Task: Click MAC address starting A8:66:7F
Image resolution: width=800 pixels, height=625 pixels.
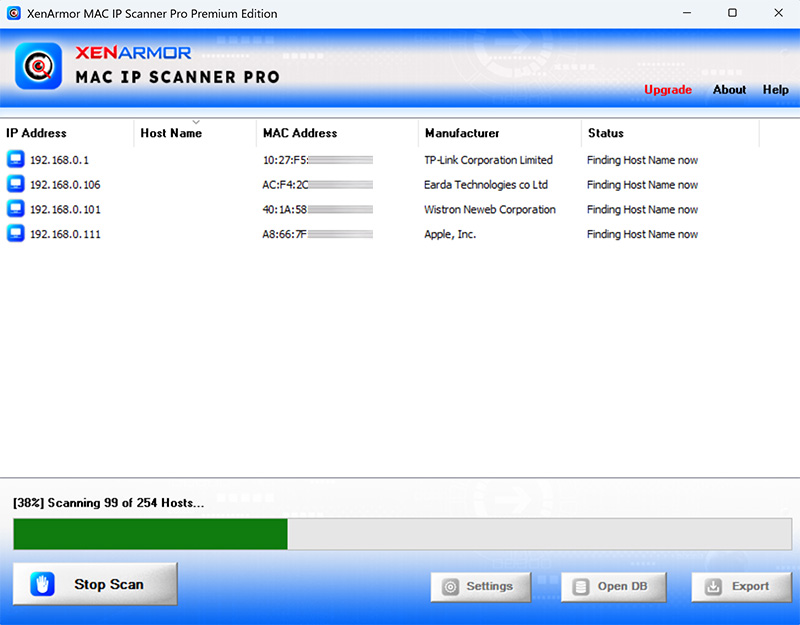Action: [x=317, y=234]
